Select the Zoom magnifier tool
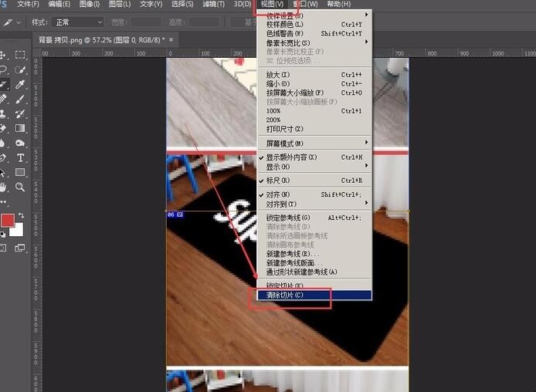The image size is (536, 392). [20, 187]
